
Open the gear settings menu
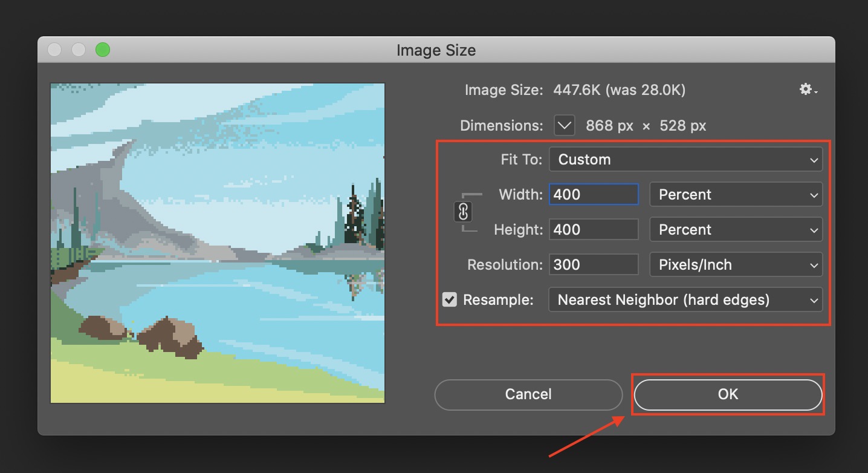(808, 90)
